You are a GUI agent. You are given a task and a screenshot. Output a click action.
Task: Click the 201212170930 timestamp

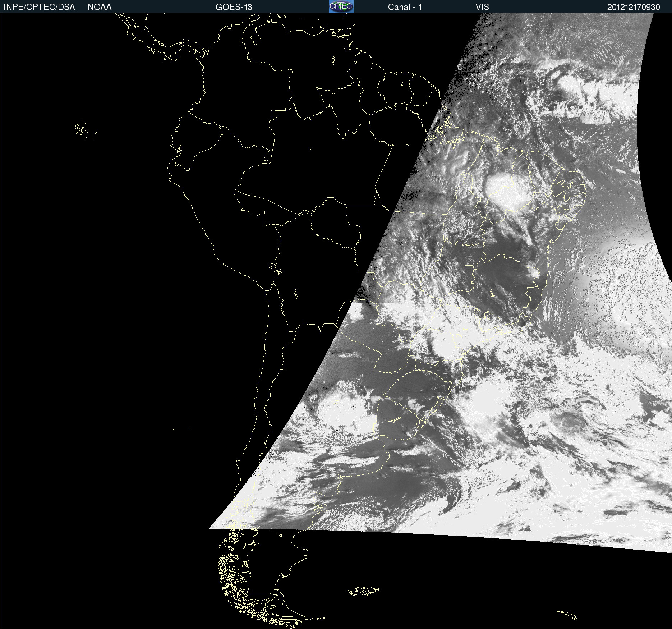pos(634,7)
